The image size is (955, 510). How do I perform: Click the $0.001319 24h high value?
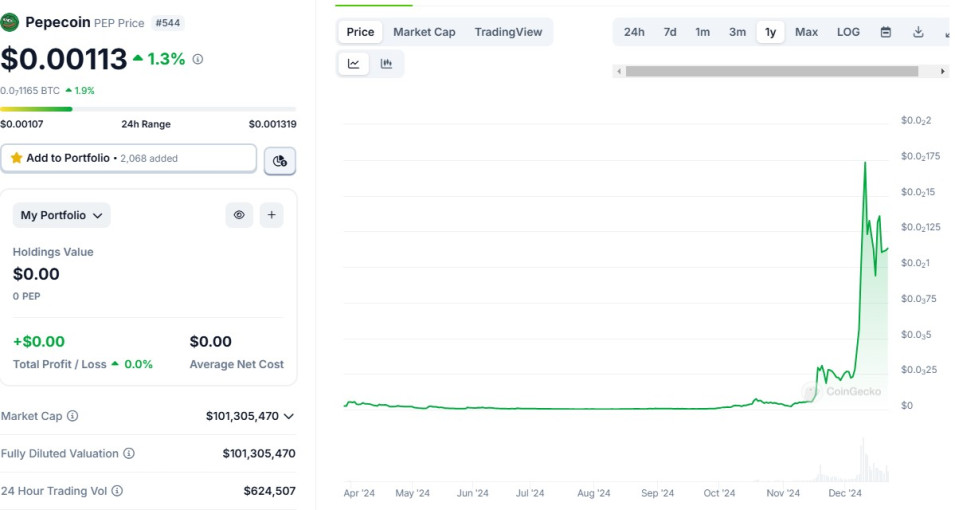tap(272, 124)
